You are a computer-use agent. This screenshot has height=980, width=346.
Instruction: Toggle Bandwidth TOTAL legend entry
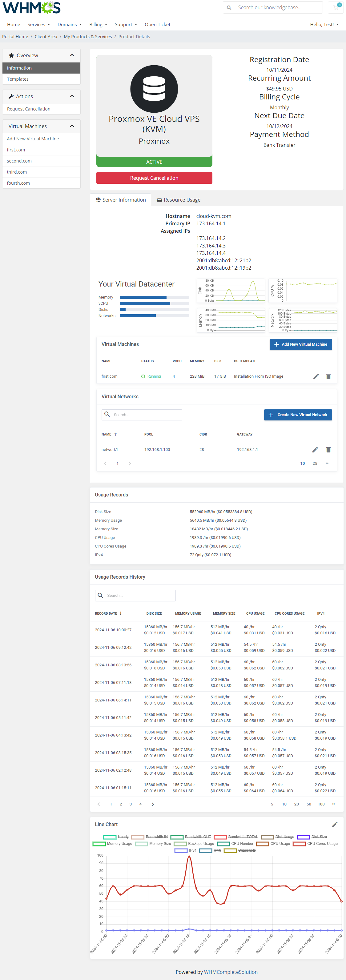[236, 837]
